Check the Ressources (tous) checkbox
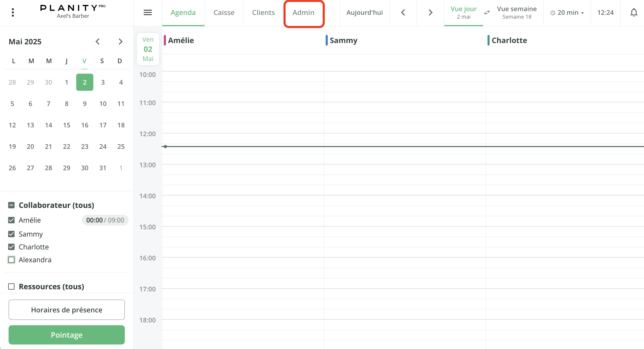 [x=11, y=286]
